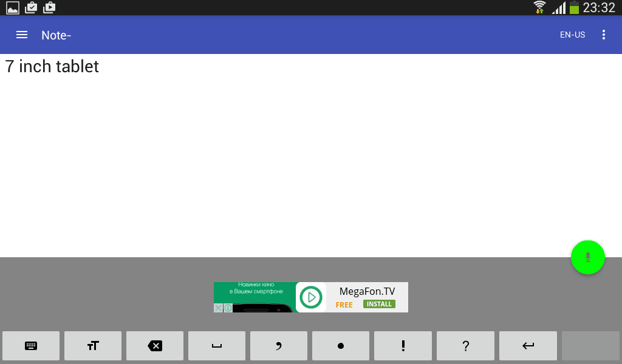Image resolution: width=622 pixels, height=364 pixels.
Task: Tap the MegaFon.TV play logo
Action: point(311,297)
